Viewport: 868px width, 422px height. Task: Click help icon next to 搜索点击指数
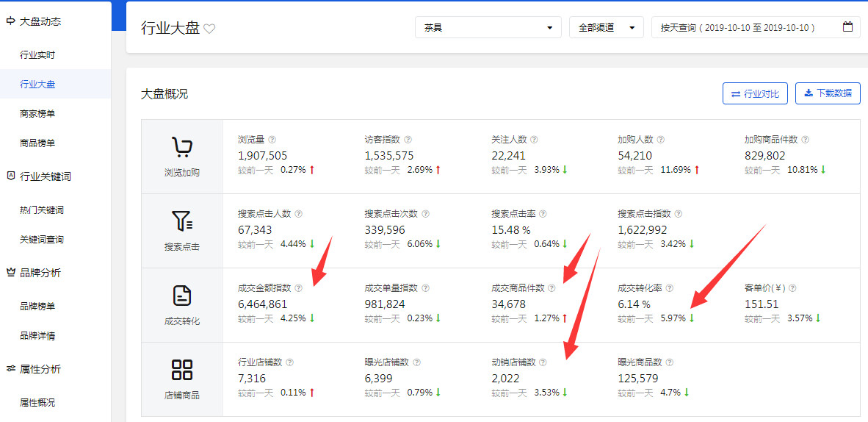point(679,213)
